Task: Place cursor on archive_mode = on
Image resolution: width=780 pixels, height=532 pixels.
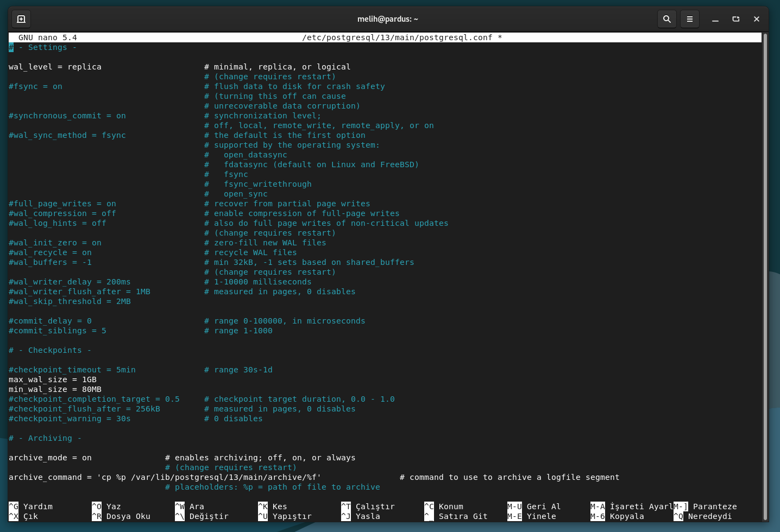Action: (x=50, y=458)
